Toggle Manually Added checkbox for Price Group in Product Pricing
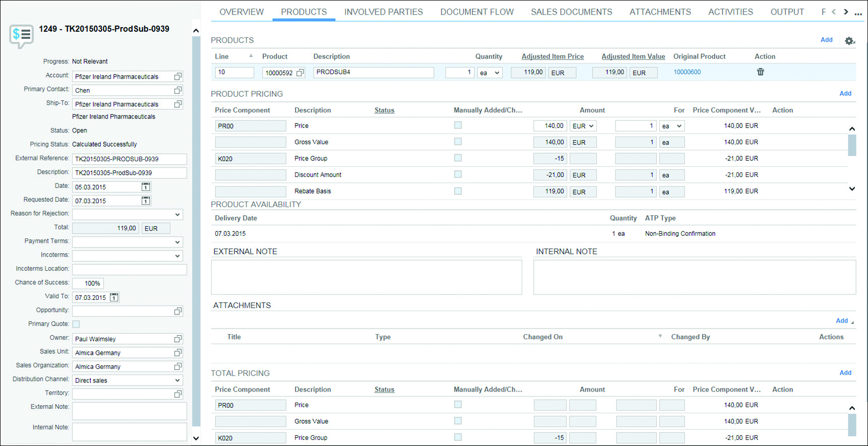 (x=458, y=158)
